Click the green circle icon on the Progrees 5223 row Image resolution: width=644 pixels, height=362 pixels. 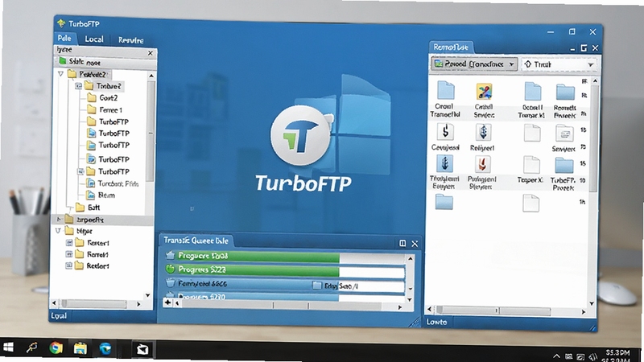pos(170,269)
